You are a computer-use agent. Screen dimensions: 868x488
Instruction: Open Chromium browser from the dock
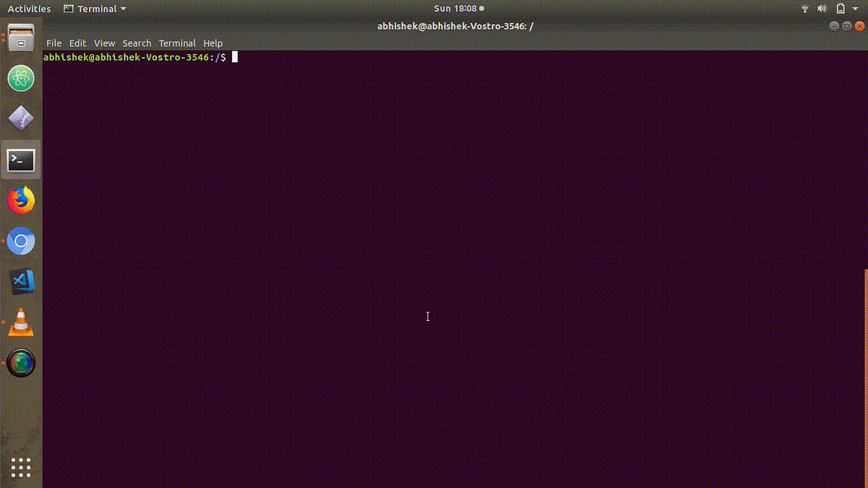coord(20,241)
